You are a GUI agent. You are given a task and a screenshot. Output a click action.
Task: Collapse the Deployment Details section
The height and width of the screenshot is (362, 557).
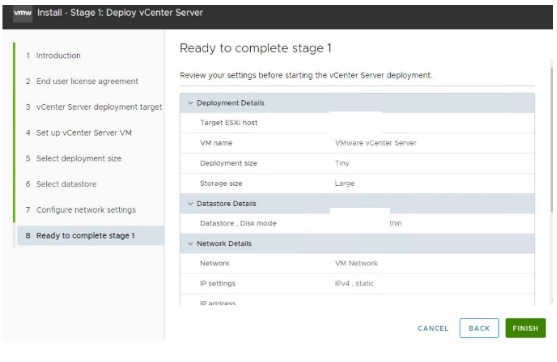point(190,103)
